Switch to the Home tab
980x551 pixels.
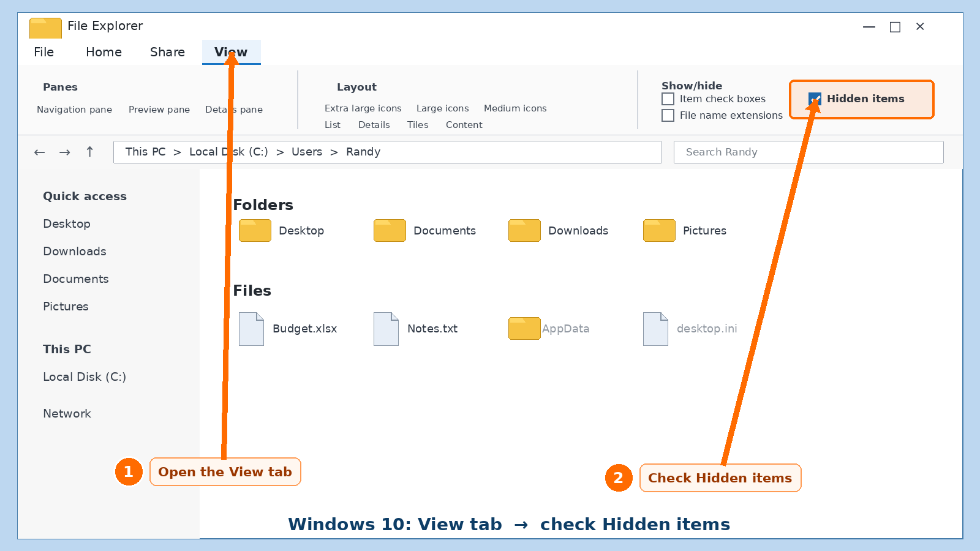[104, 52]
